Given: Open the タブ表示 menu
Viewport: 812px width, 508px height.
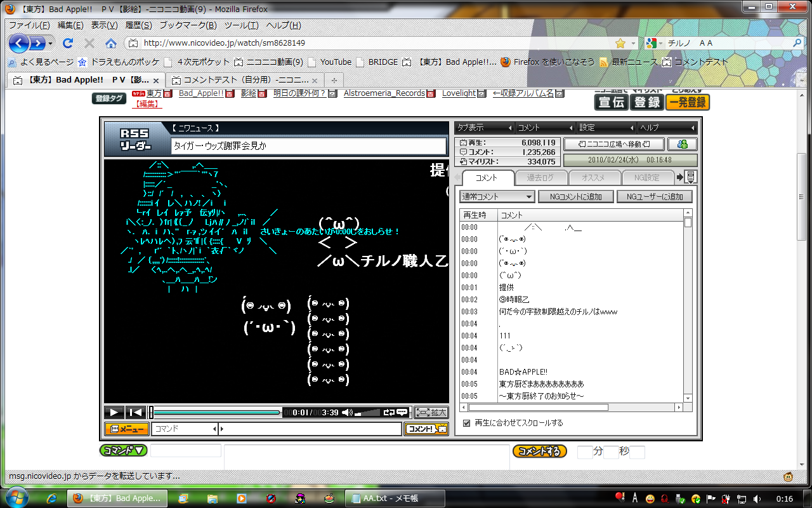Looking at the screenshot, I should coord(485,128).
